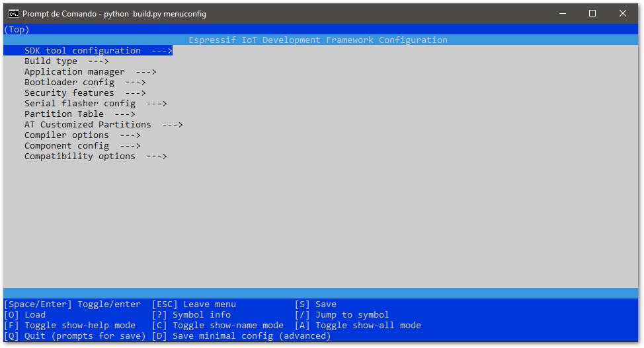
Task: Open Compiler options submenu
Action: click(83, 135)
